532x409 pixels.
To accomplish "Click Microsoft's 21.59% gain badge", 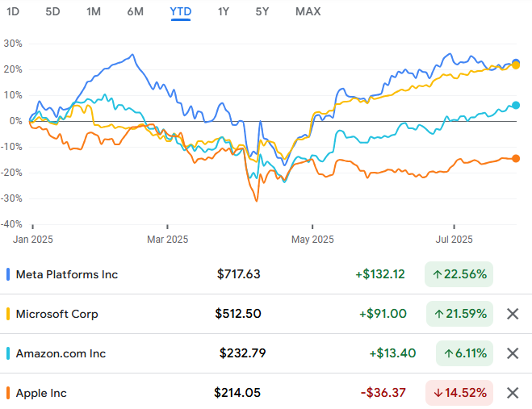I will coord(459,314).
